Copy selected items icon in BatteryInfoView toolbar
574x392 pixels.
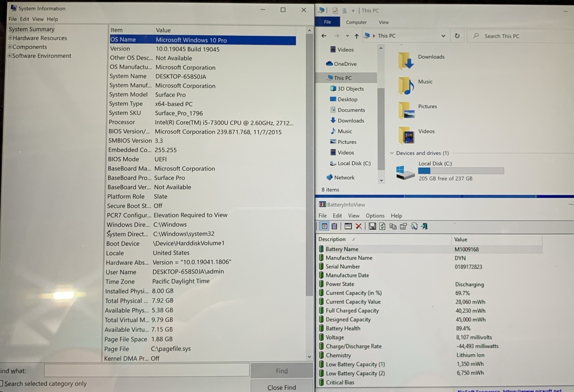pos(393,226)
